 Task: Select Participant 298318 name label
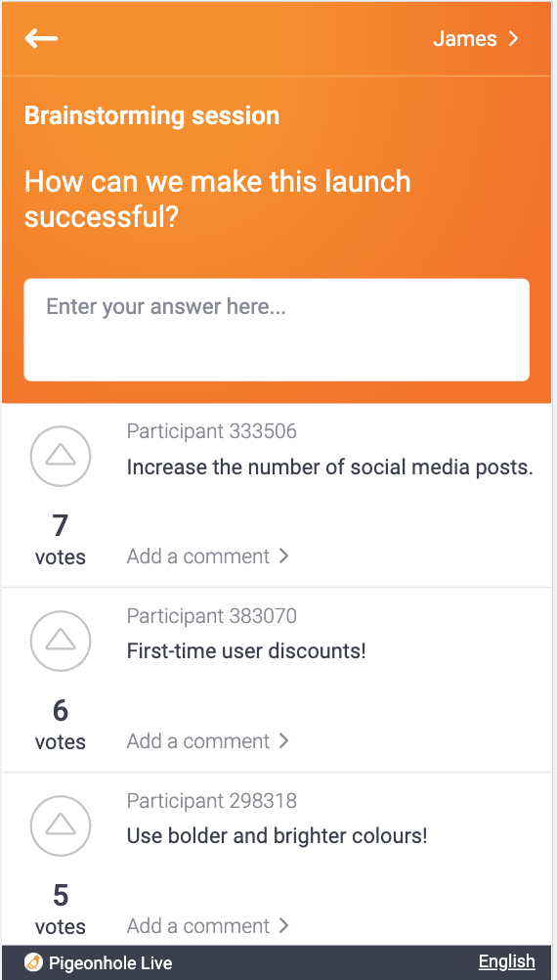click(212, 801)
